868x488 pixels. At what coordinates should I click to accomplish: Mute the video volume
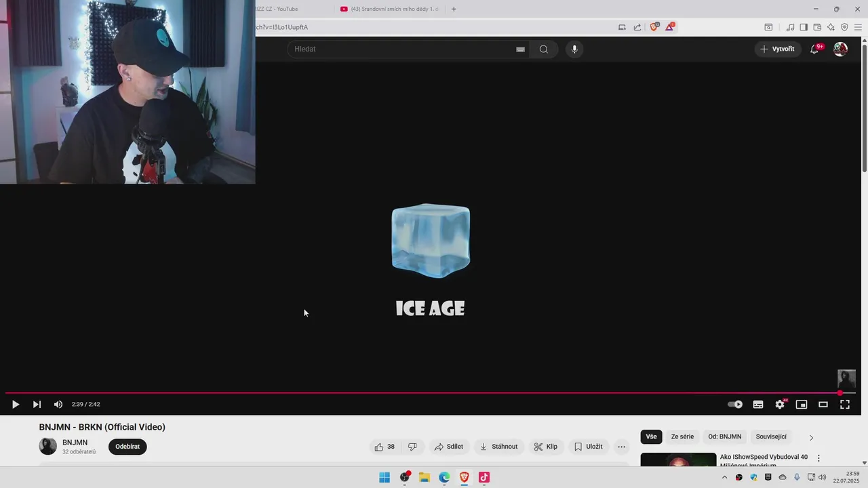[x=58, y=405]
